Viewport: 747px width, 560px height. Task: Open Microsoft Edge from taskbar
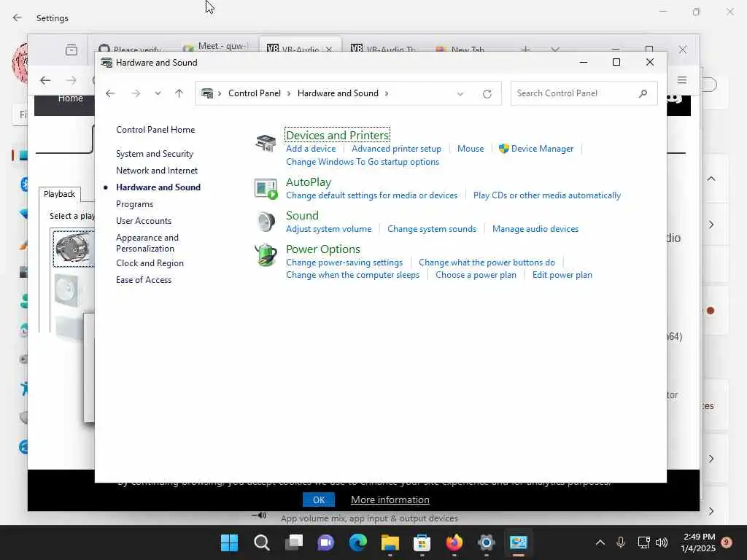(357, 542)
